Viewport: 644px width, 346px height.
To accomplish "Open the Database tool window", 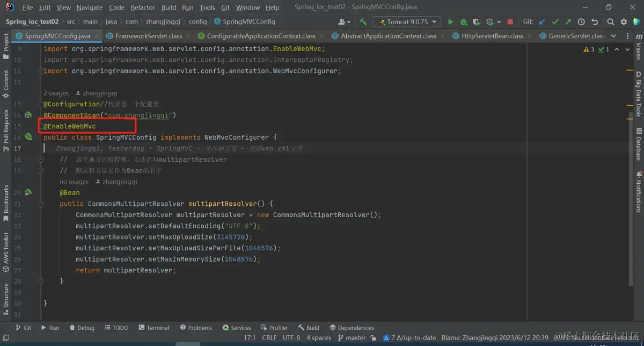I will (639, 144).
